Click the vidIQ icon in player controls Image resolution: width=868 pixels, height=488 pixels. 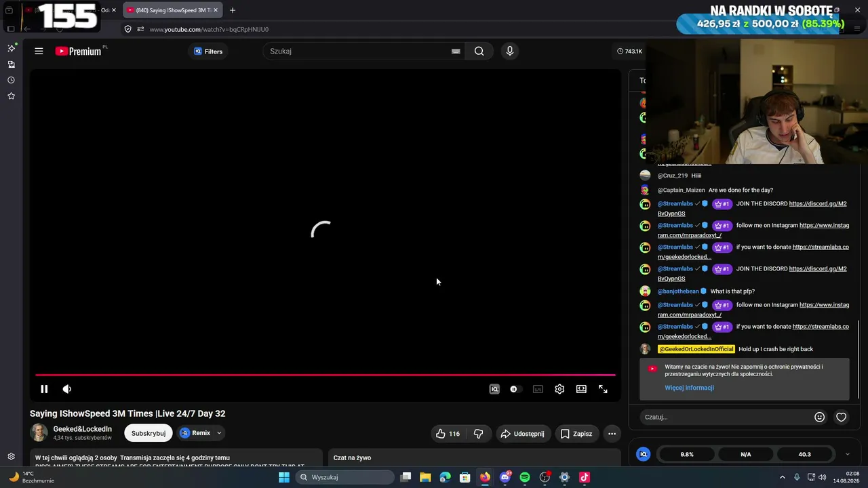494,389
